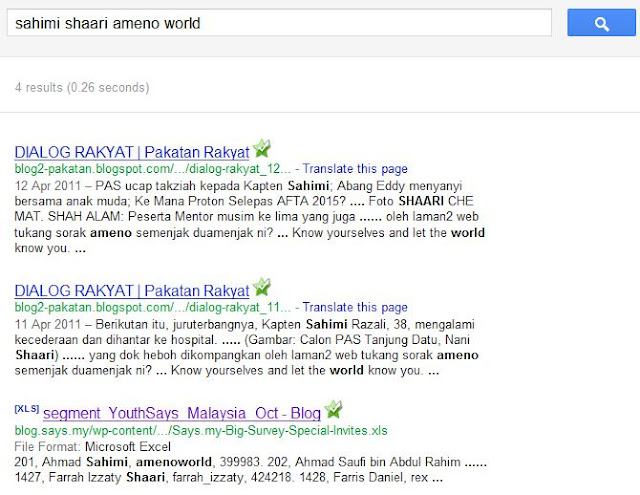Viewport: 640px width, 495px height.
Task: Click the URL 'blog2-pakatan.blogspot.com/.../dialog-rakyat_12...'
Action: point(153,169)
